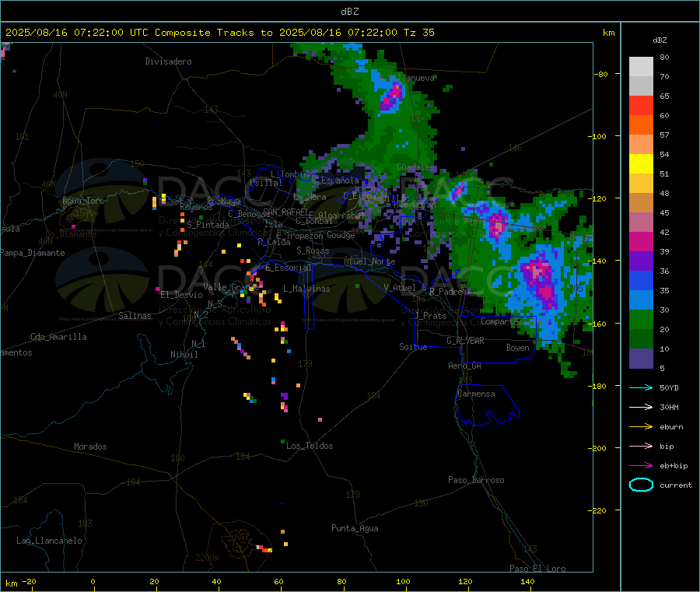This screenshot has width=700, height=592.
Task: Click the 'Atuel_Norte' map label
Action: 369,261
